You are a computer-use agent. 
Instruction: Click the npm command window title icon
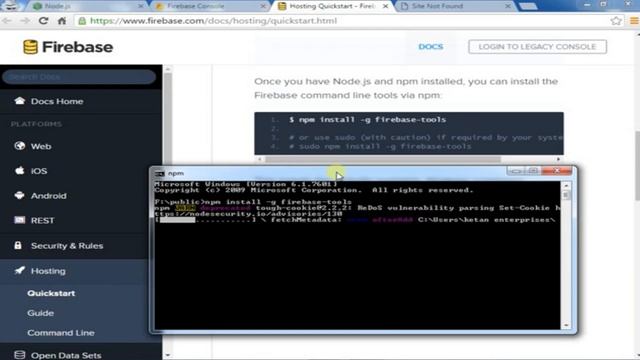click(x=160, y=173)
